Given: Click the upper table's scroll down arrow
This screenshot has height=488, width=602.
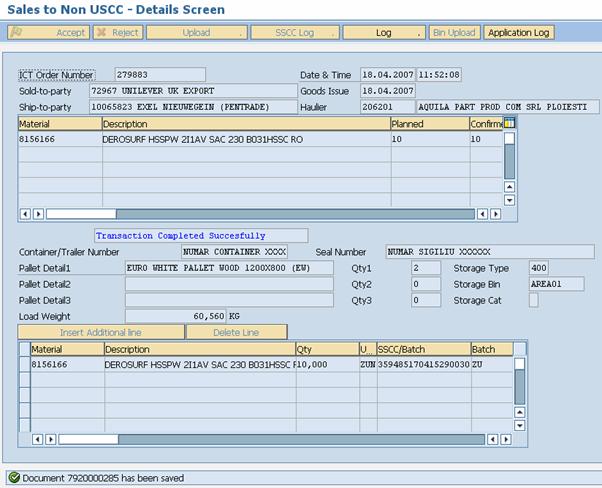Looking at the screenshot, I should tap(509, 200).
